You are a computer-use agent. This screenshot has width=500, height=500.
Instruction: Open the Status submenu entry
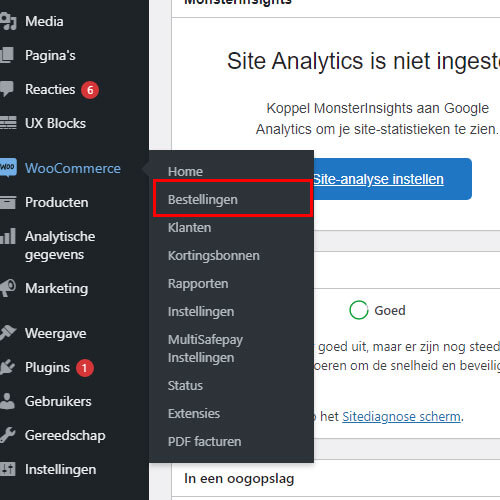[185, 386]
